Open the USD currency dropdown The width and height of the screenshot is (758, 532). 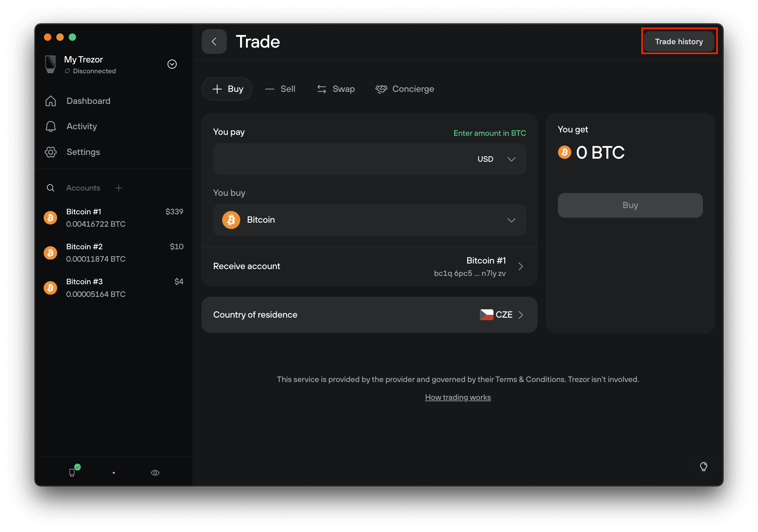point(496,159)
